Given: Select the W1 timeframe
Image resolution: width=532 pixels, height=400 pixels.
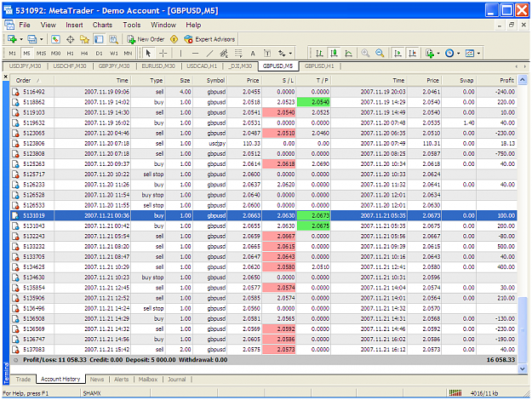Looking at the screenshot, I should click(114, 54).
